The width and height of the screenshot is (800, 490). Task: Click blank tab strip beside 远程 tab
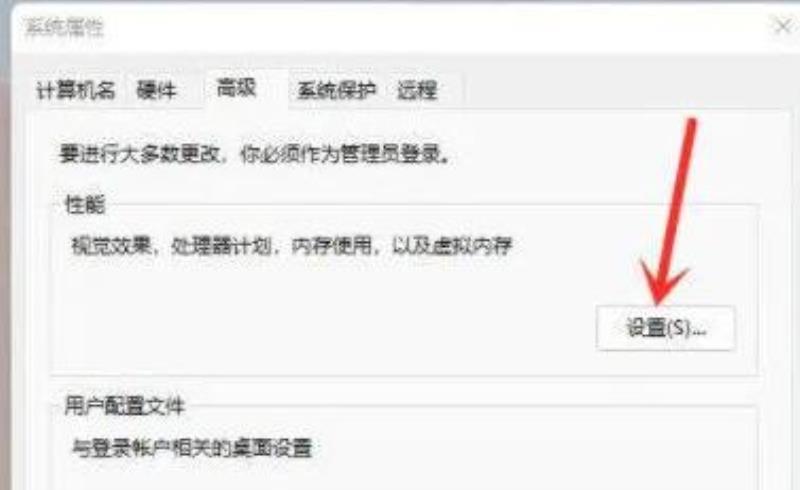[x=612, y=92]
